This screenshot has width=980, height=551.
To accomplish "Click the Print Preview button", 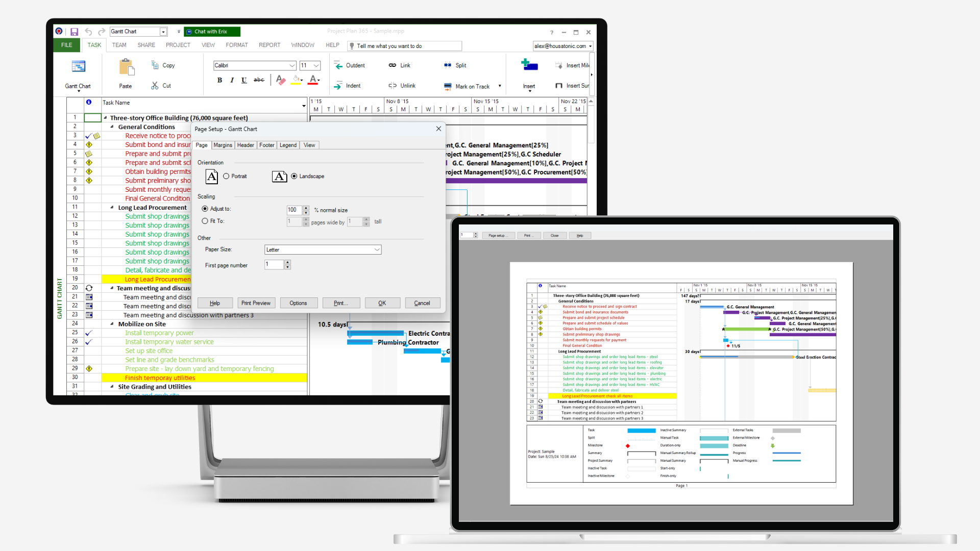I will (x=256, y=303).
